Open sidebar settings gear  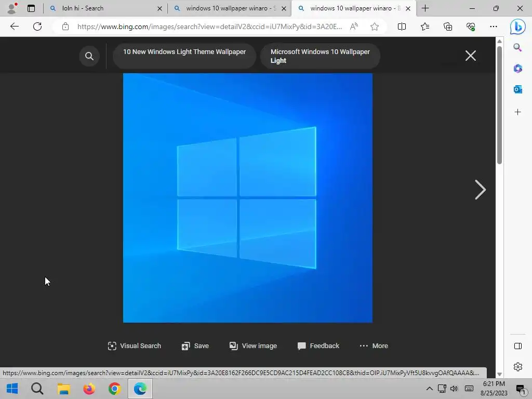[518, 367]
